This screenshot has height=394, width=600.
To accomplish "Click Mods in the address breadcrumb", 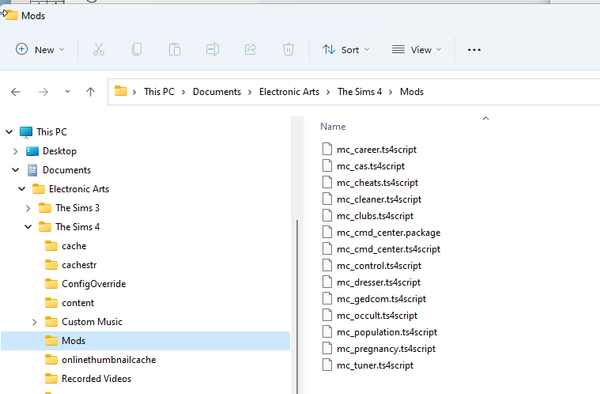I will click(412, 92).
